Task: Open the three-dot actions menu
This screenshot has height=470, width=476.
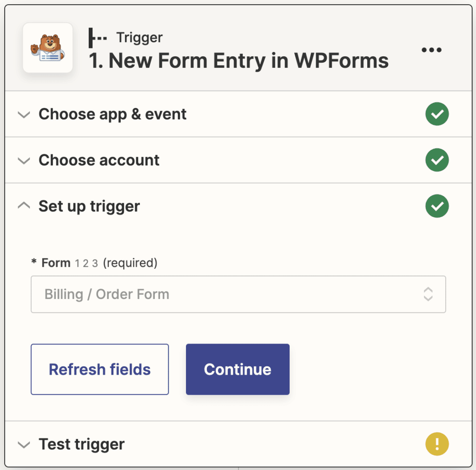Action: 431,50
